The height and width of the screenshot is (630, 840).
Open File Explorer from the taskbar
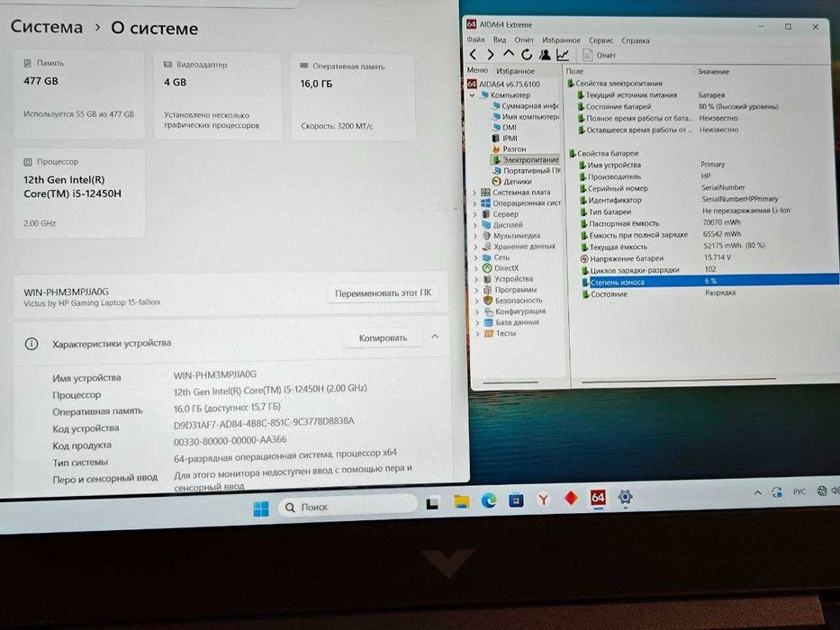coord(461,501)
